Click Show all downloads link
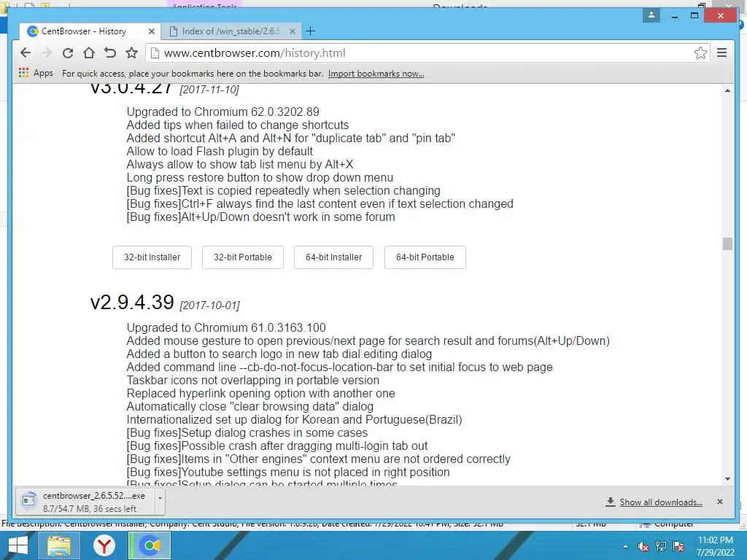Screen dimensions: 747x560 pos(661,502)
